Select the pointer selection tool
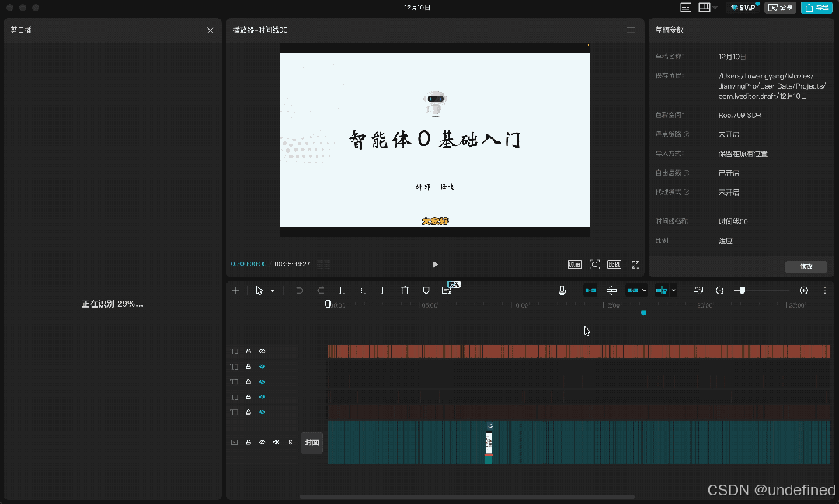Screen dimensions: 839x504 point(259,290)
